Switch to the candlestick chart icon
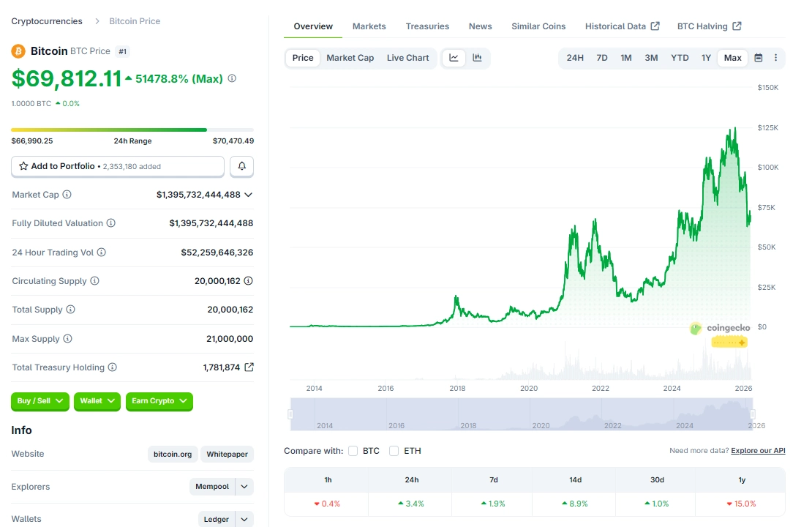 coord(476,58)
